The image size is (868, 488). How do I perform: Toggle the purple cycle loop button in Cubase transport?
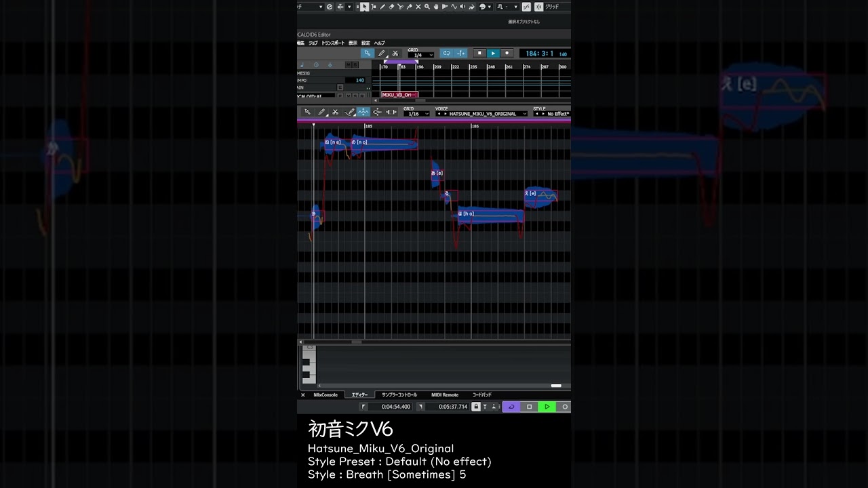[511, 407]
